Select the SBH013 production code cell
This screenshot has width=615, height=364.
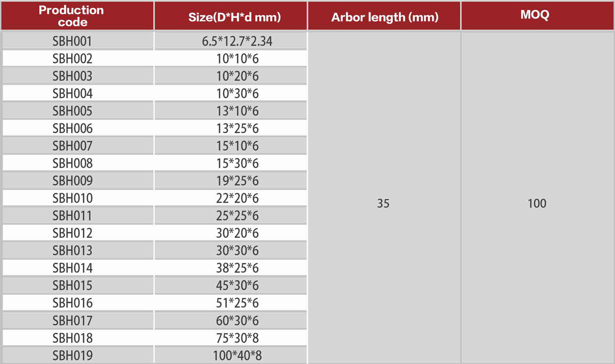[72, 250]
